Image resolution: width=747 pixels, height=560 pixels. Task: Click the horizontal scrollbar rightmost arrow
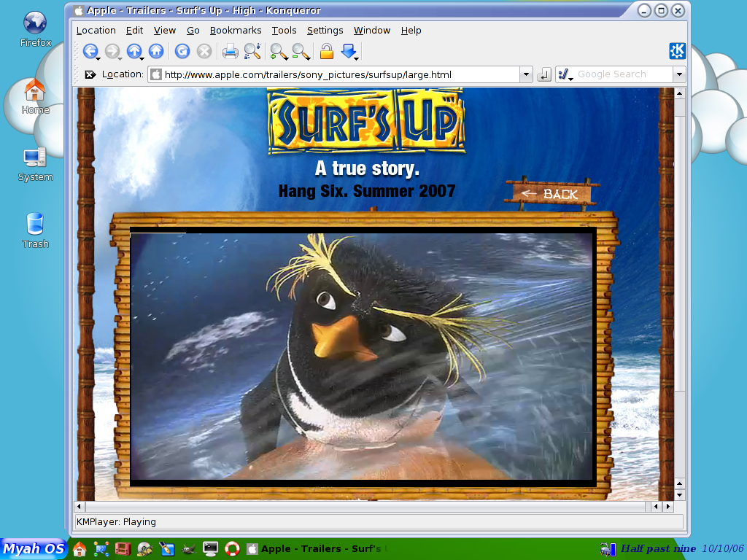(x=668, y=506)
